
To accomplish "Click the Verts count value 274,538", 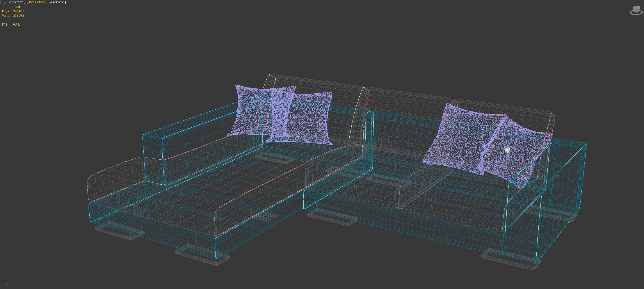I will point(19,16).
